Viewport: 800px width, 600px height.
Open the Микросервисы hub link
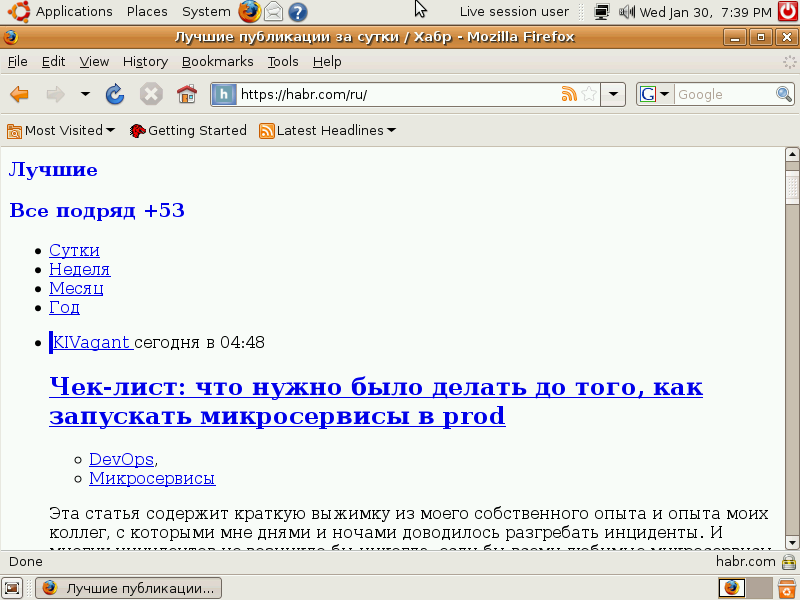(152, 479)
